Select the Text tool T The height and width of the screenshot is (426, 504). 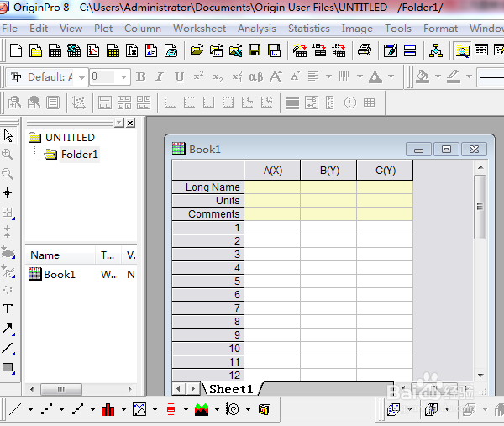tap(8, 309)
